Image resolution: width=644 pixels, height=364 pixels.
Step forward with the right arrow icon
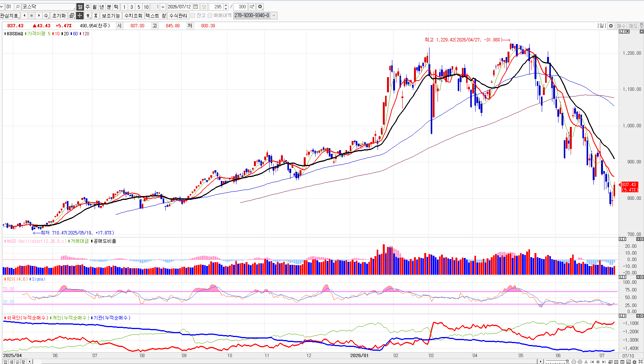tap(39, 16)
